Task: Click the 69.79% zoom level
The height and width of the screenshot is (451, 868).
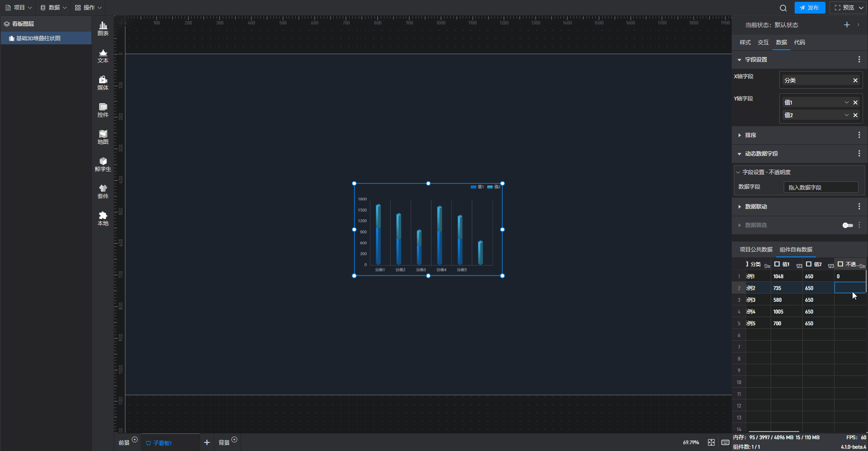Action: [691, 442]
